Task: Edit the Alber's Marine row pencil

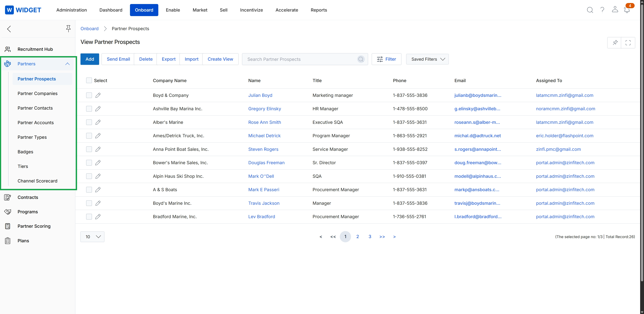Action: coord(98,122)
